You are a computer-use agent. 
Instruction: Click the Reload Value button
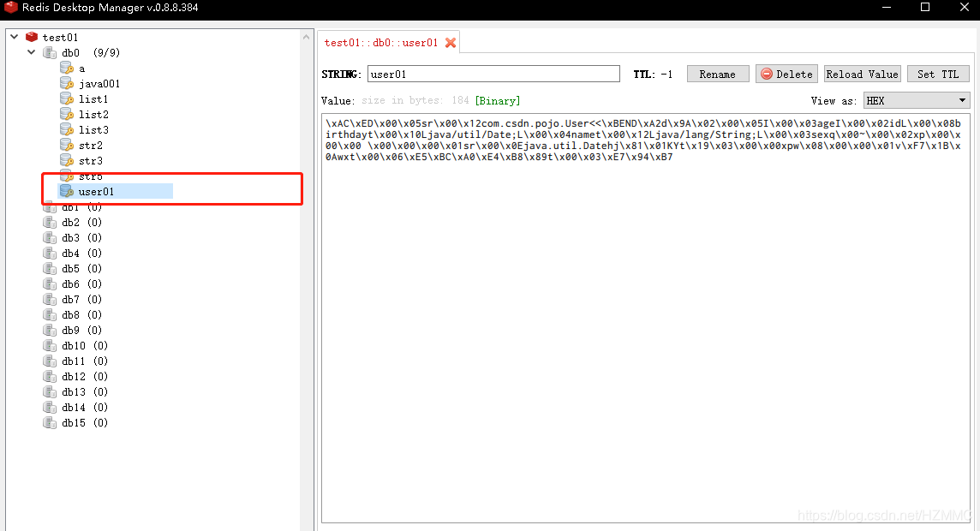pos(862,74)
